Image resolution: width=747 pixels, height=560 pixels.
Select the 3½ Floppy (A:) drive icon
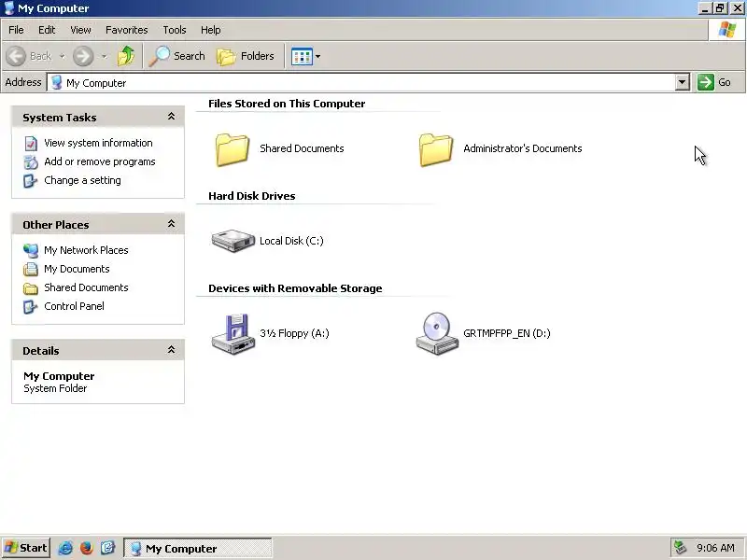(233, 334)
